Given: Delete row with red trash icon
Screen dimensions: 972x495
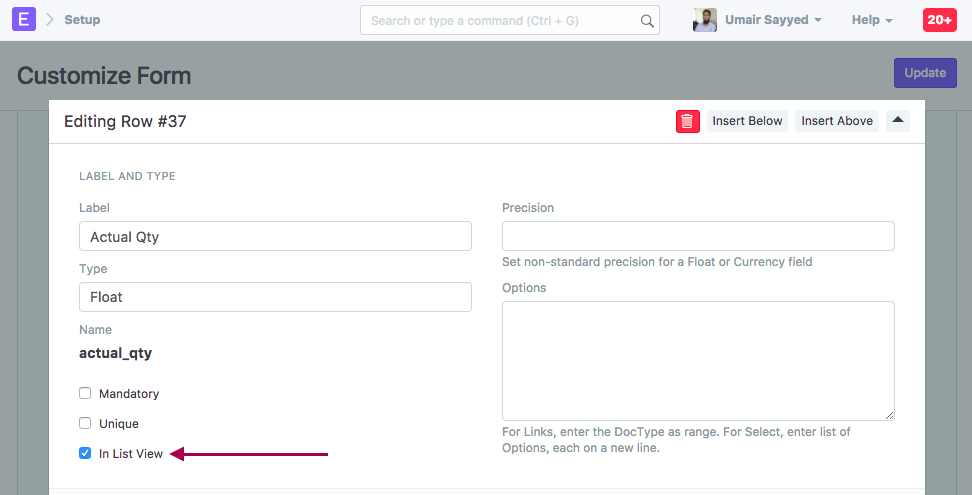Looking at the screenshot, I should [x=687, y=121].
